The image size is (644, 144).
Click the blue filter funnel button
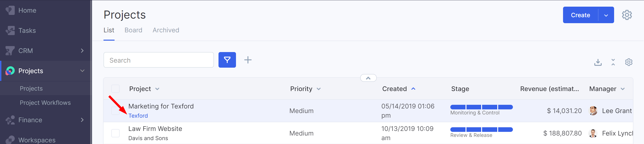pos(227,60)
